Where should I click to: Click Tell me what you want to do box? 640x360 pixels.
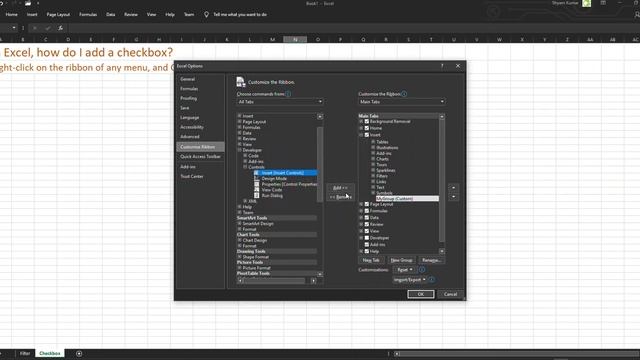tap(240, 15)
